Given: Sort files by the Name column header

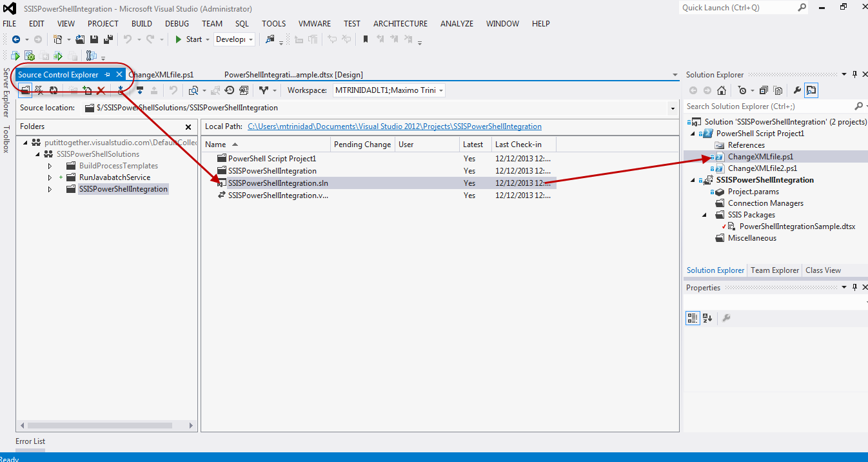Looking at the screenshot, I should pos(266,145).
